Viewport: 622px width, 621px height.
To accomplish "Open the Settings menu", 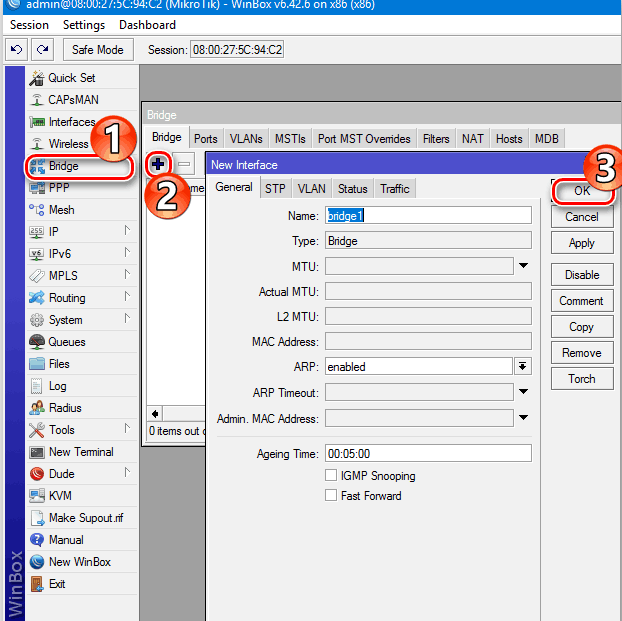I will pos(83,25).
